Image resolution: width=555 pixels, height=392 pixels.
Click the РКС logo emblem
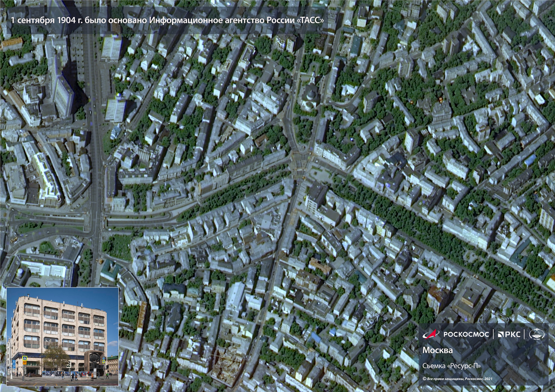(x=500, y=334)
